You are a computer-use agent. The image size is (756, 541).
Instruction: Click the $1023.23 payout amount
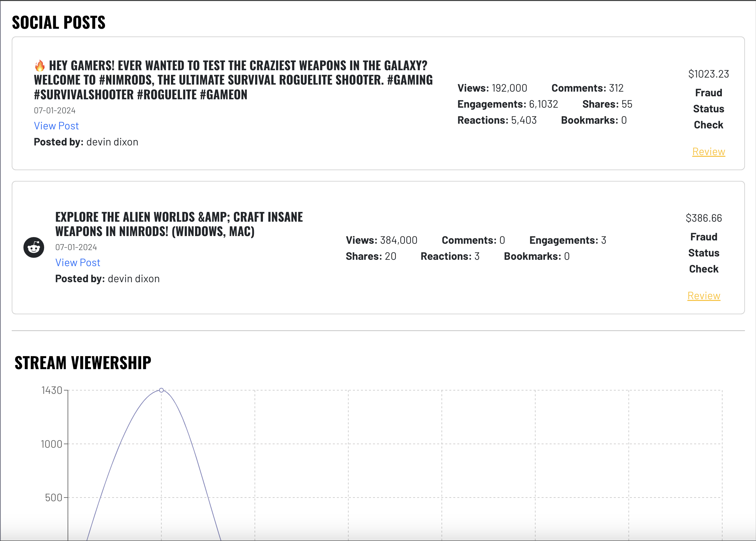[708, 74]
